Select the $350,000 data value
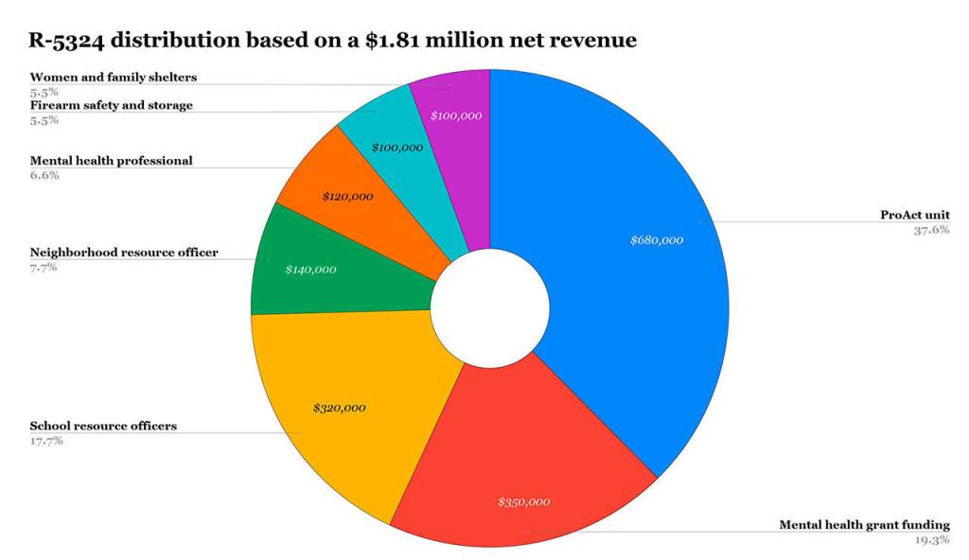 (x=523, y=501)
